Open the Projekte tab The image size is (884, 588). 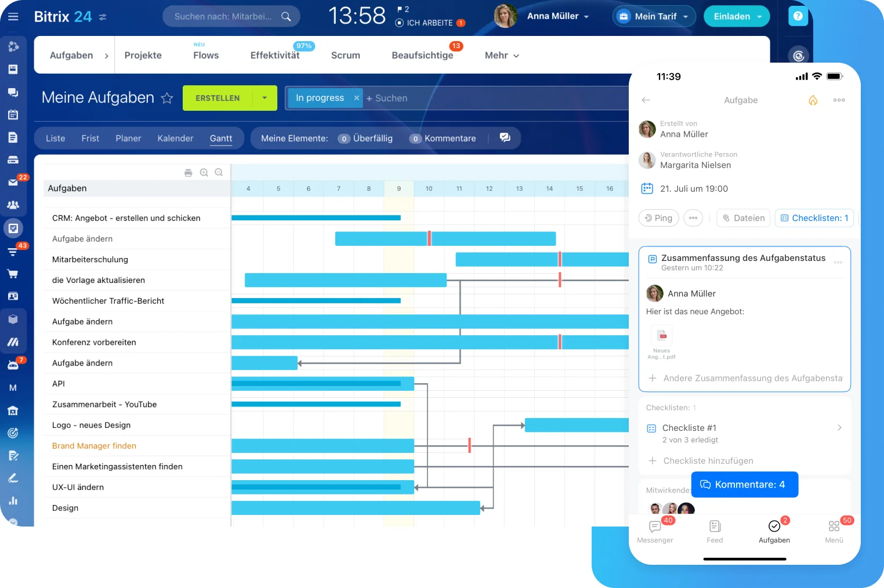click(143, 55)
